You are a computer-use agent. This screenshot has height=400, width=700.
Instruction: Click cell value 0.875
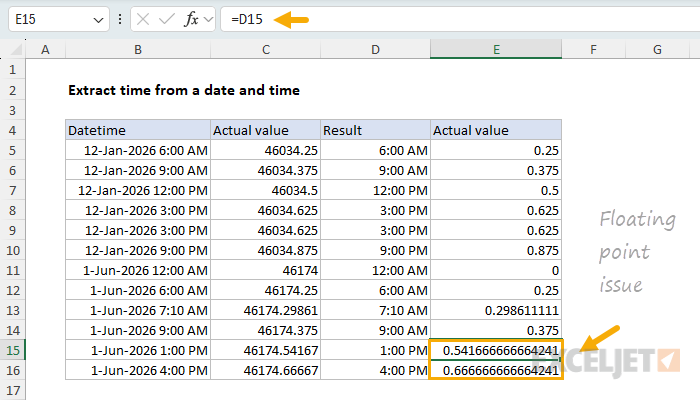point(496,250)
